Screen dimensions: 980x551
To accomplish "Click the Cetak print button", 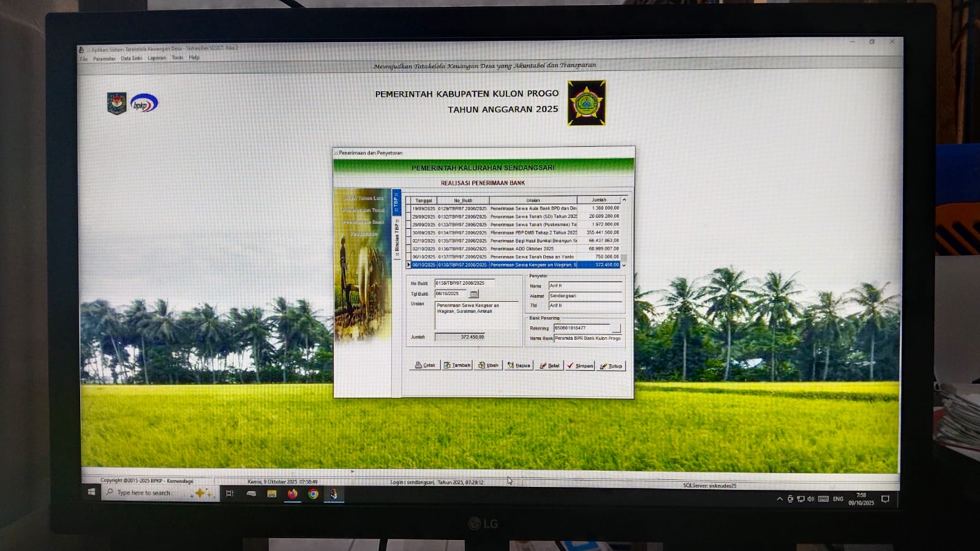I will 425,365.
